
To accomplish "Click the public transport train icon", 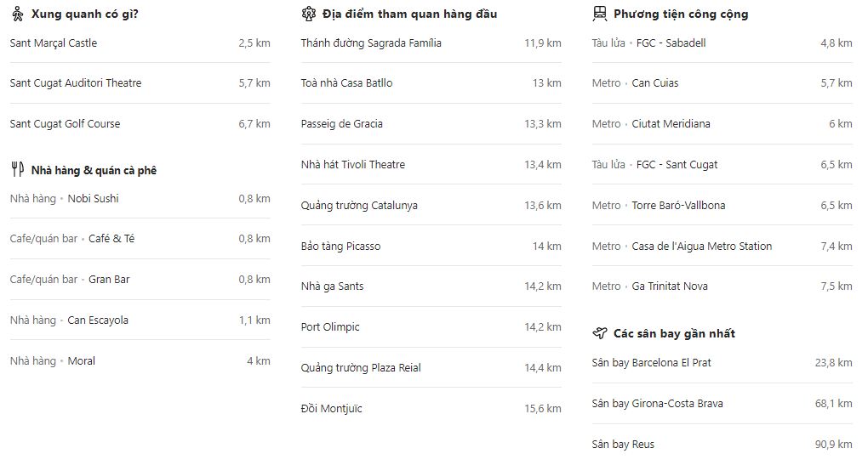I will coord(599,14).
